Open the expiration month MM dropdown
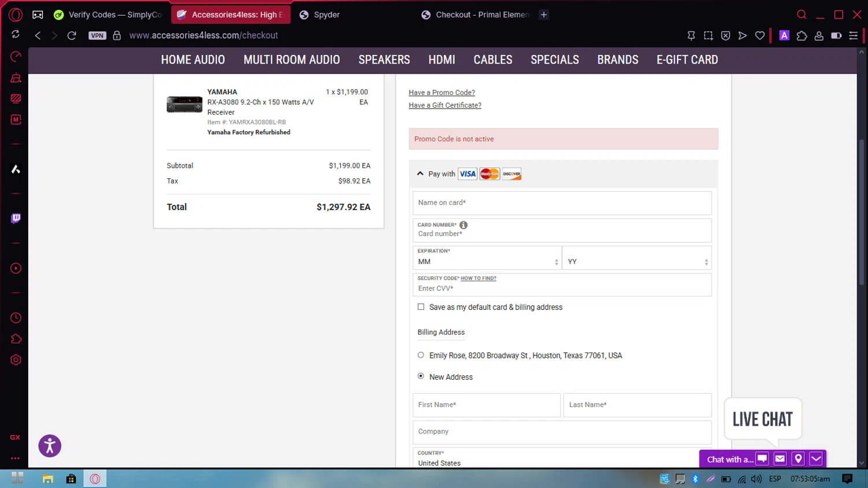 coord(487,258)
